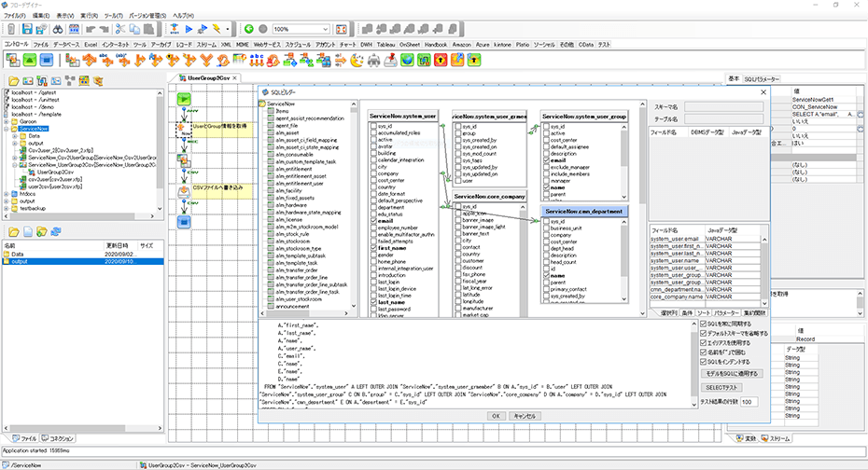The image size is (868, 470).
Task: Expand ServiceNow_Csv2UserGroup project node
Action: 14,158
